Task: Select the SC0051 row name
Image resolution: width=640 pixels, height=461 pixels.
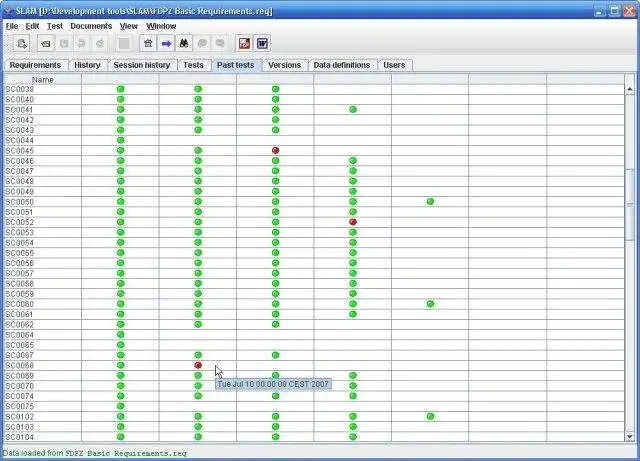Action: tap(20, 212)
